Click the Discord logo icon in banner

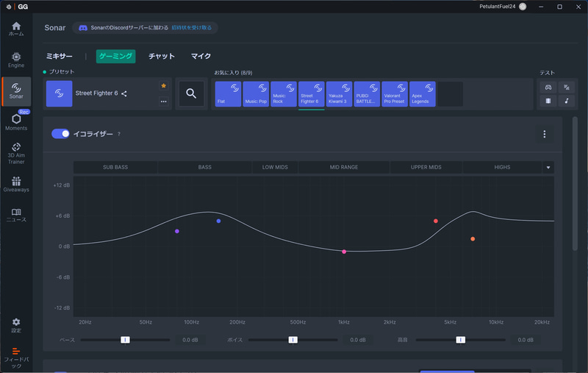pyautogui.click(x=83, y=28)
